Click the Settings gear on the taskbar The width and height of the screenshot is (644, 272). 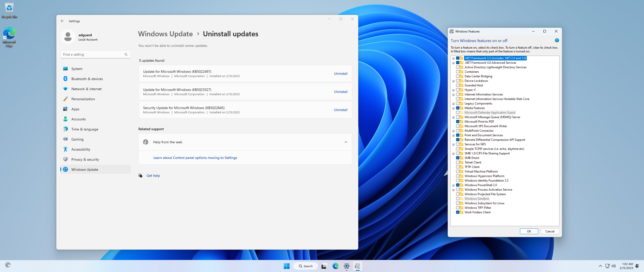347,266
